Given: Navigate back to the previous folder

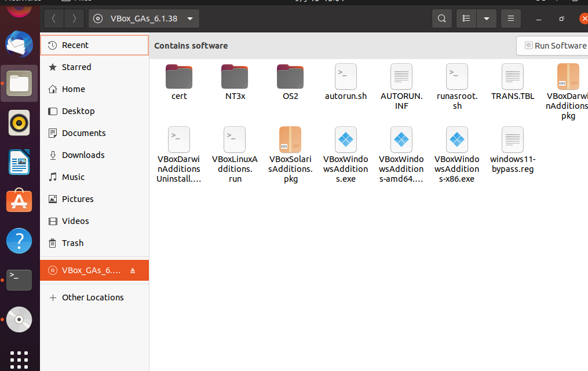Looking at the screenshot, I should (x=53, y=18).
